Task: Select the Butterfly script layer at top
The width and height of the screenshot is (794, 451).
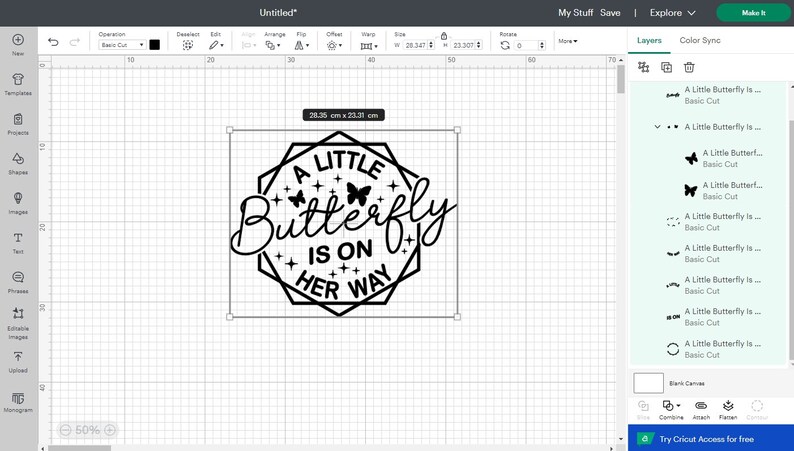Action: click(714, 95)
